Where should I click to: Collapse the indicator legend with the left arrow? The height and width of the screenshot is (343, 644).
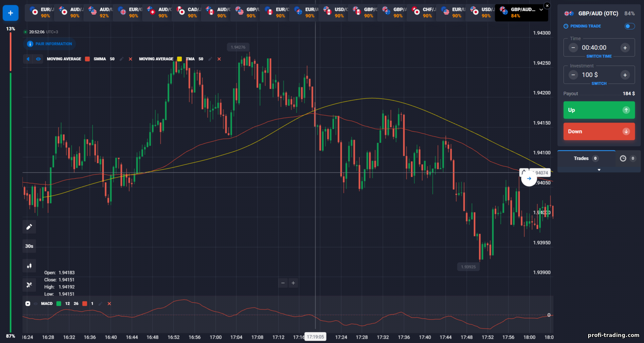tap(28, 59)
